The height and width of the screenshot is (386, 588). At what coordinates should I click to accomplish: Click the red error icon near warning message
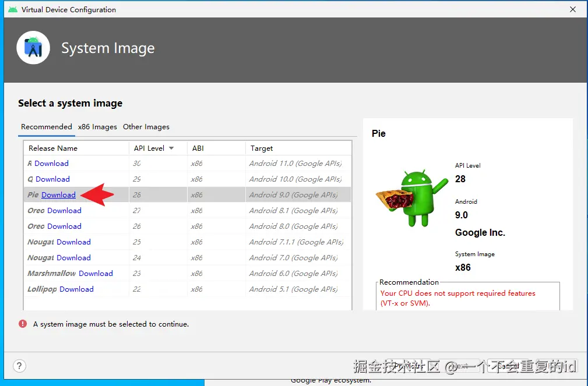click(23, 324)
